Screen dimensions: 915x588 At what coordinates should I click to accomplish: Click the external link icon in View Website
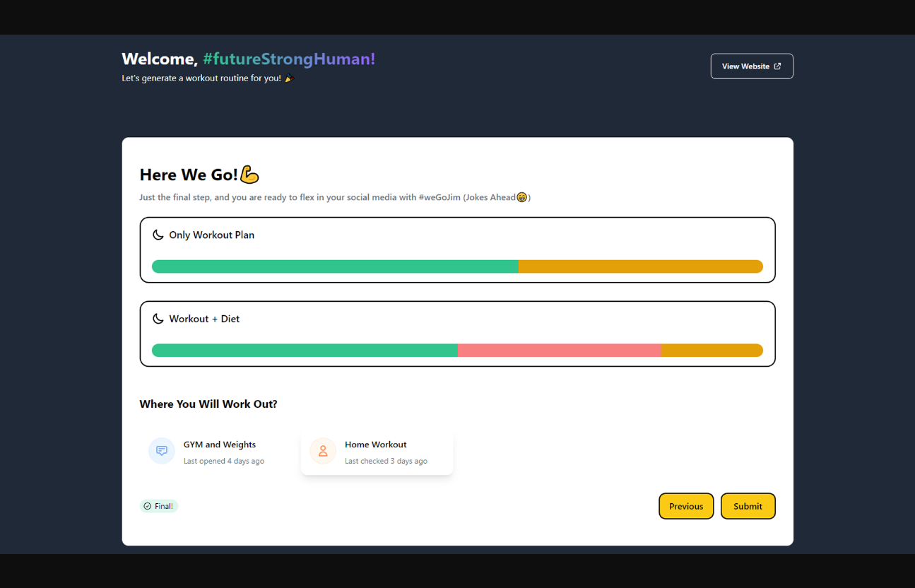point(777,66)
